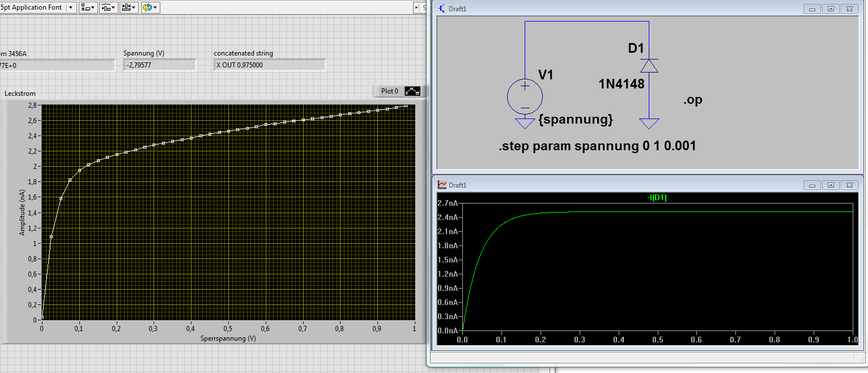Click the 2.7nA y-axis label in waveform
Viewport: 868px width, 373px height.
pos(447,203)
